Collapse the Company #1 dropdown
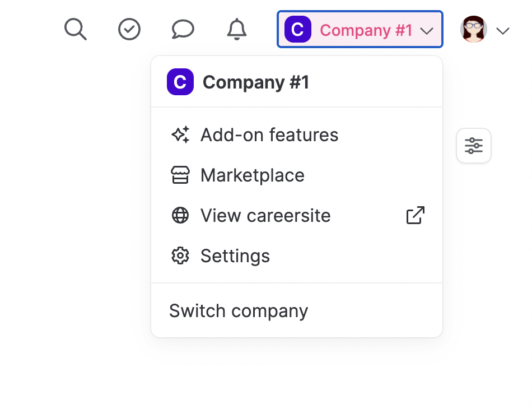 360,30
